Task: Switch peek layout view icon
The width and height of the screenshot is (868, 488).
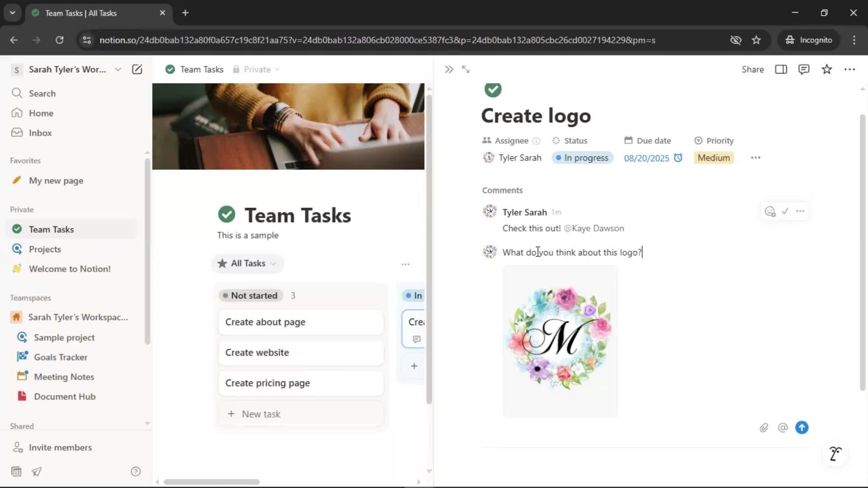Action: (781, 69)
